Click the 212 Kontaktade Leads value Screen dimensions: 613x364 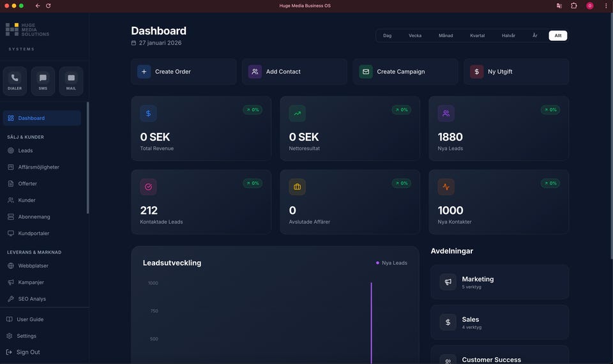click(149, 210)
